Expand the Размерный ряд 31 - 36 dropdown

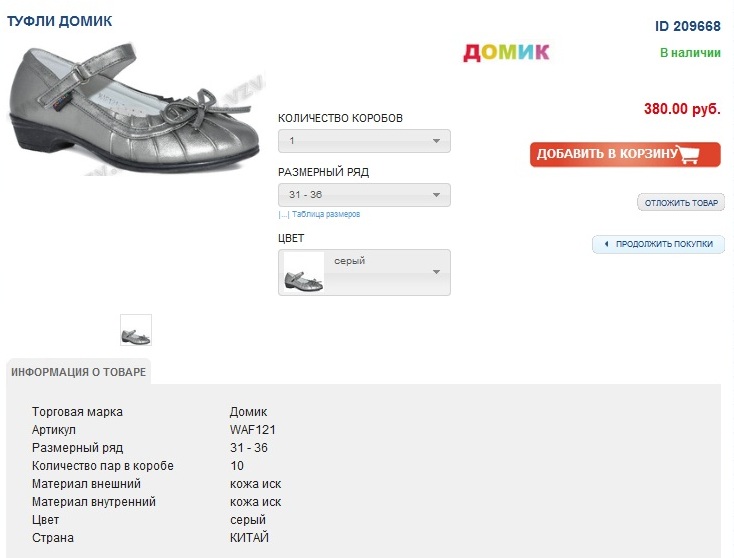[x=364, y=195]
